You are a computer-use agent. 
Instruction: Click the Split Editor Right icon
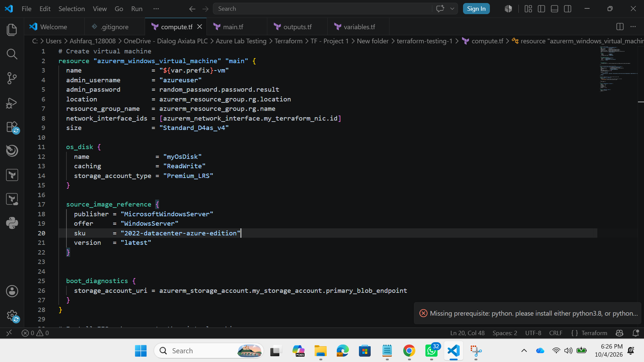click(620, 27)
